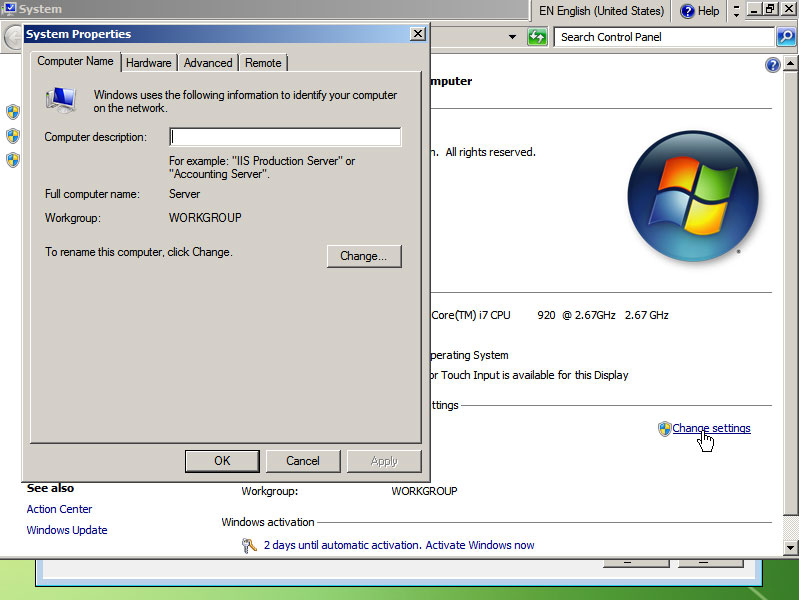Click the vertical scrollbar track
Image resolution: width=799 pixels, height=600 pixels.
[x=790, y=528]
